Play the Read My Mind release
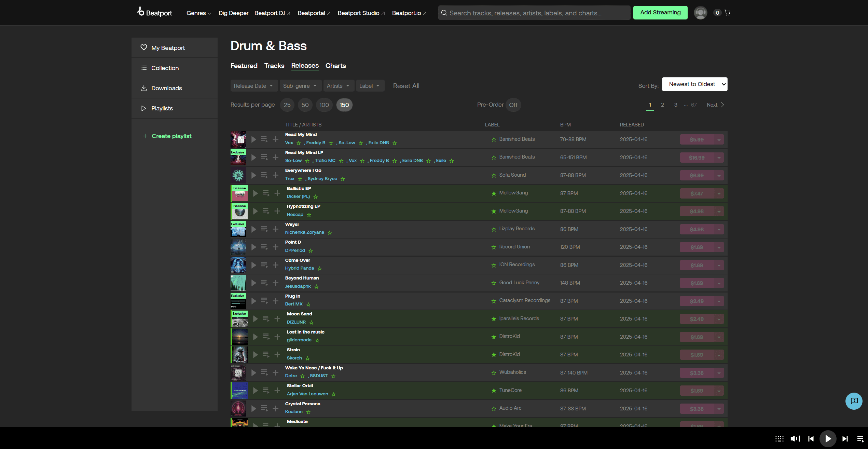 [254, 139]
